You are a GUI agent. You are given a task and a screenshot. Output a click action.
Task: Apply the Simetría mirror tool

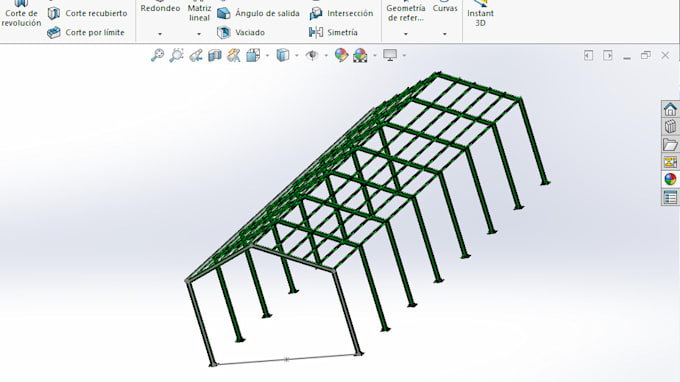(333, 33)
